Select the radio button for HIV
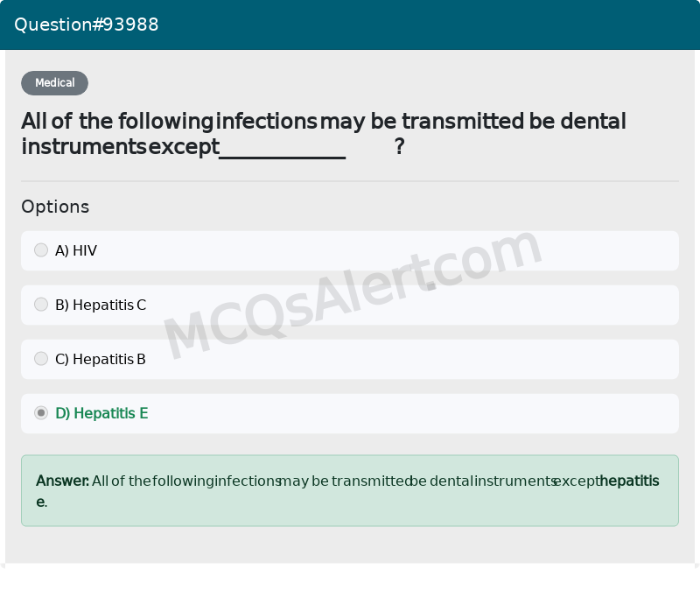Viewport: 700px width, 590px height. [41, 250]
